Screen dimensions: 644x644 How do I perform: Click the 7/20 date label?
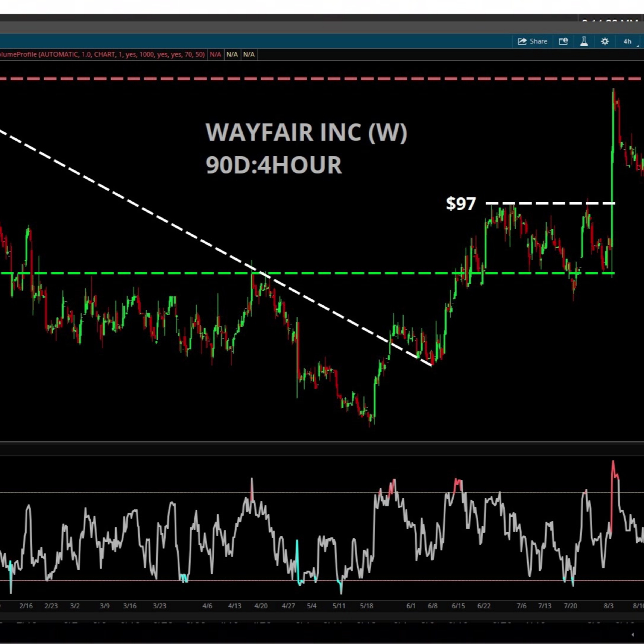570,606
